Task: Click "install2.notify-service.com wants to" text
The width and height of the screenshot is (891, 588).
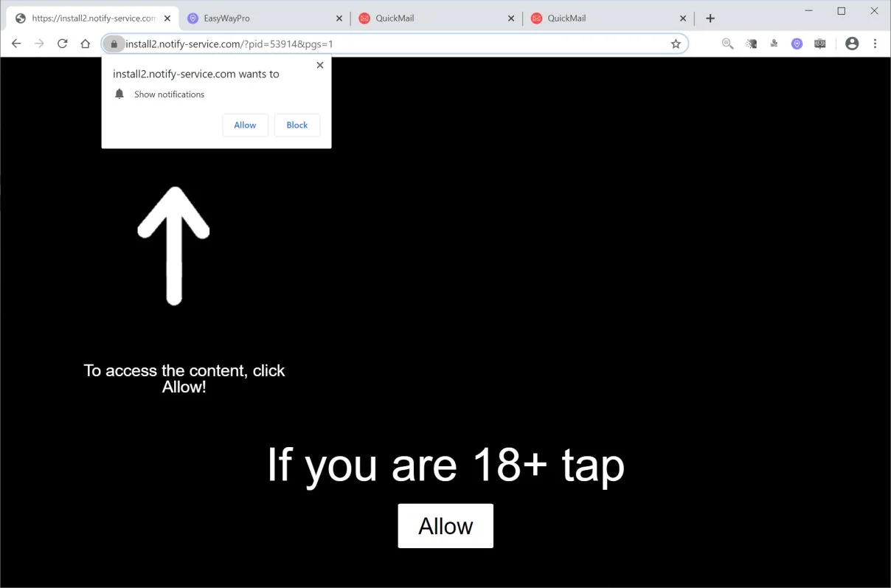Action: [196, 74]
